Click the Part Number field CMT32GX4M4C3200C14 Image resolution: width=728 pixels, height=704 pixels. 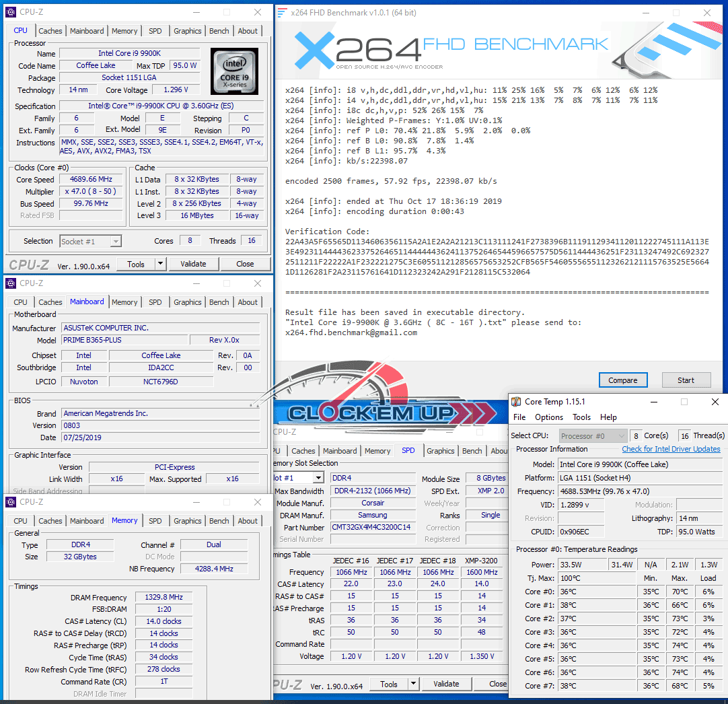tap(373, 528)
